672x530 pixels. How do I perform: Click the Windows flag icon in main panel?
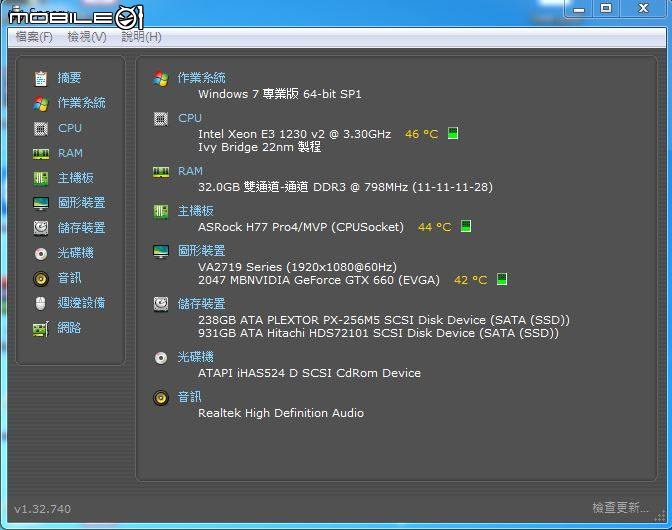point(161,78)
